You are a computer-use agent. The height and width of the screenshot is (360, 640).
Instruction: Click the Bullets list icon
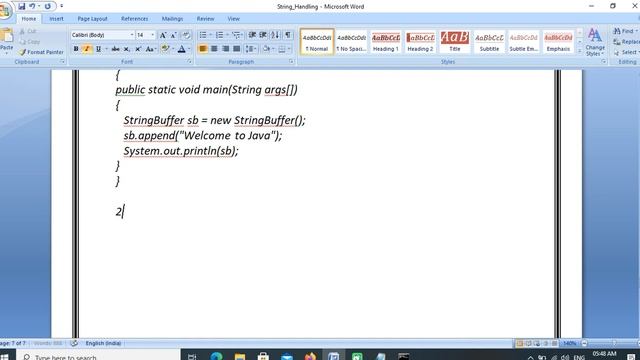(203, 35)
